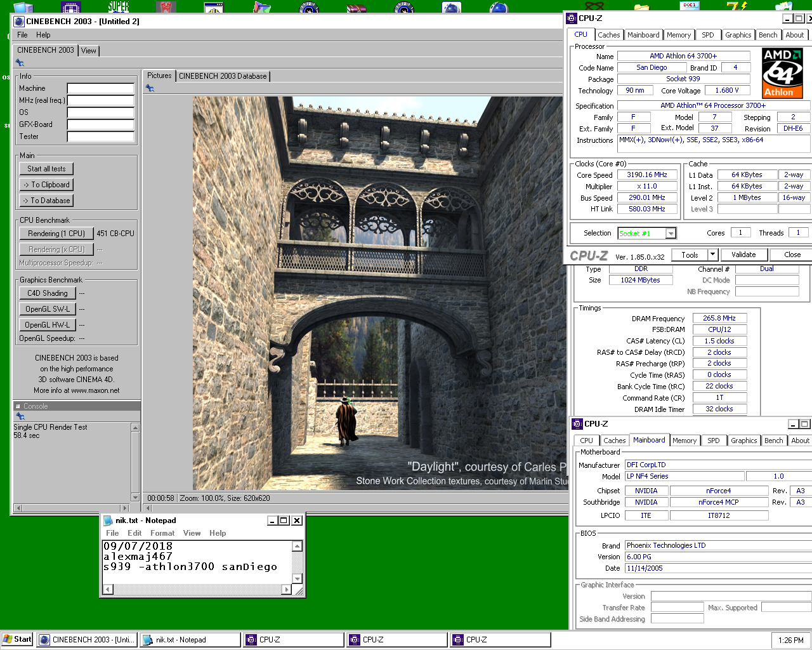Click the To Clipboard button
Screen dimensions: 812x650
[x=46, y=185]
